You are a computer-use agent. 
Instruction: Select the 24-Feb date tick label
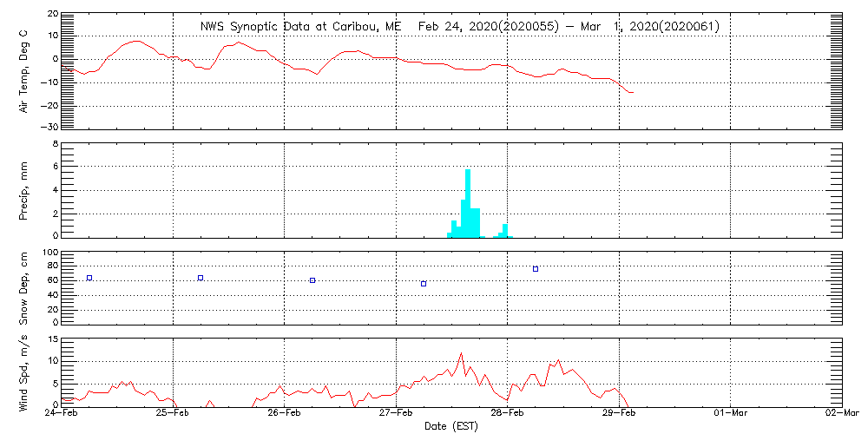tap(62, 413)
